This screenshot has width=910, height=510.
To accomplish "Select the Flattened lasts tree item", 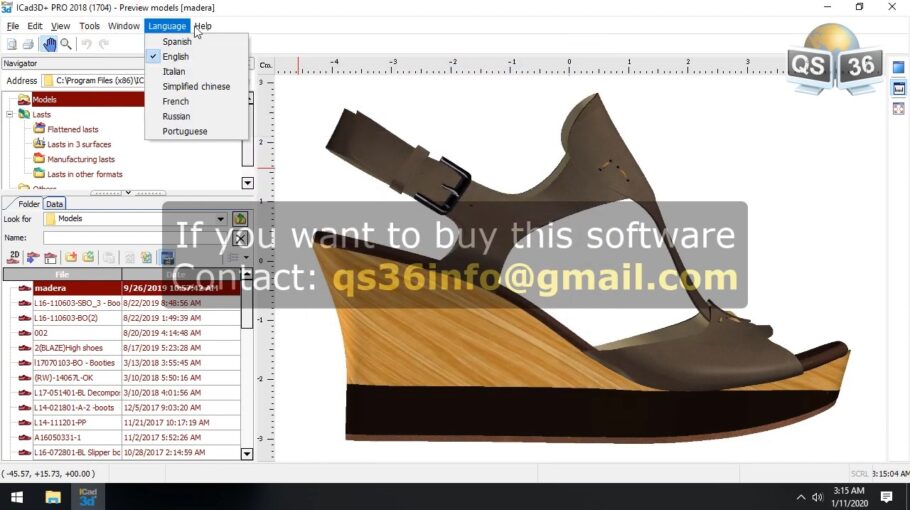I will (x=73, y=129).
